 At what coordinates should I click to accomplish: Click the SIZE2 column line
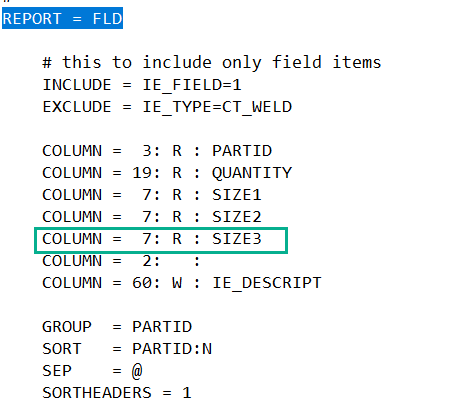[152, 217]
